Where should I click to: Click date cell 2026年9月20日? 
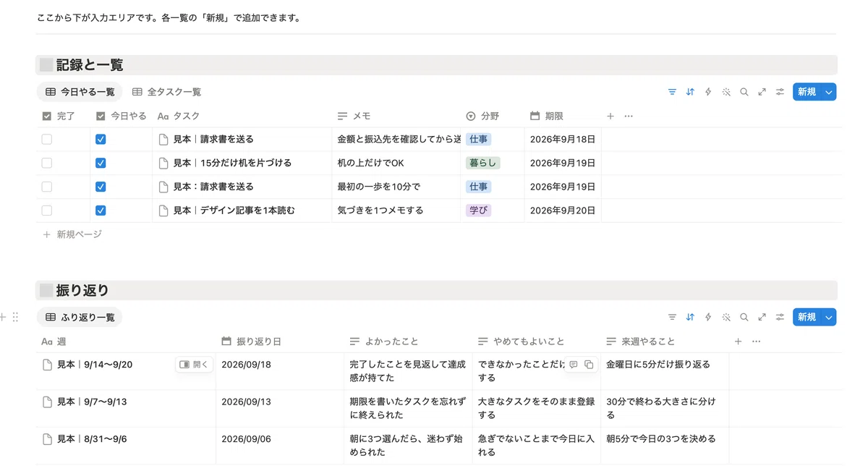[563, 211]
